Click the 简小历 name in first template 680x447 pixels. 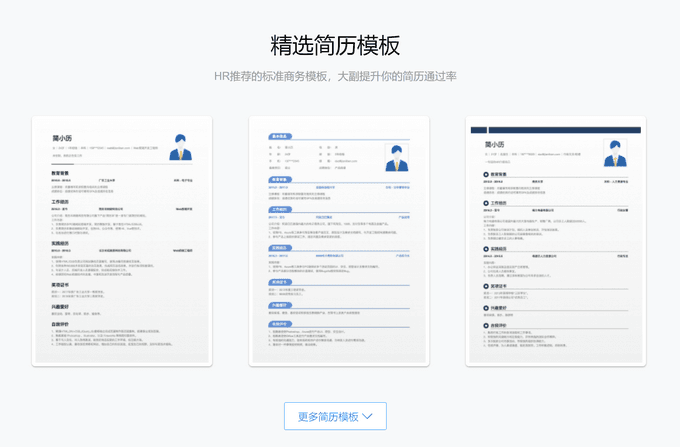click(62, 138)
